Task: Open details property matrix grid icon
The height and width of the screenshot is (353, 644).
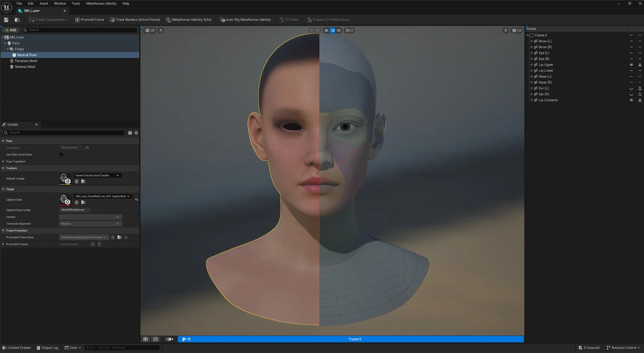Action: coord(130,133)
